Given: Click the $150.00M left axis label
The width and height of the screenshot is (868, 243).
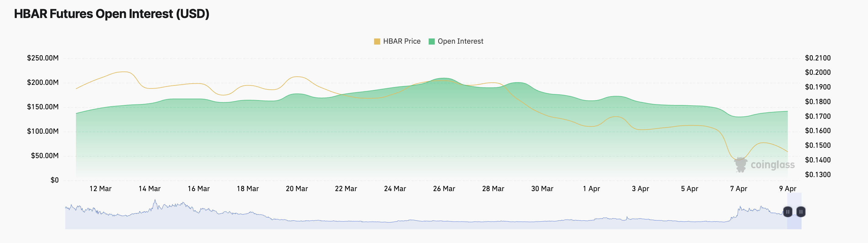Looking at the screenshot, I should point(43,107).
